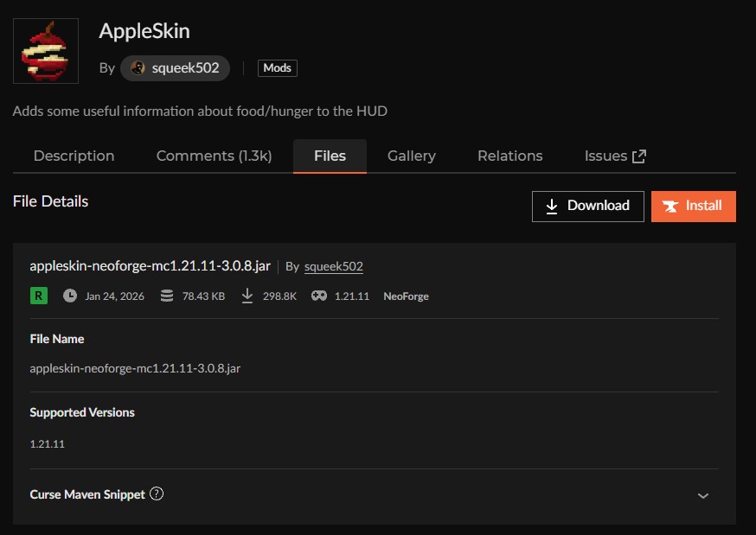
Task: Click the Curse Maven Snippet help icon
Action: pyautogui.click(x=157, y=494)
